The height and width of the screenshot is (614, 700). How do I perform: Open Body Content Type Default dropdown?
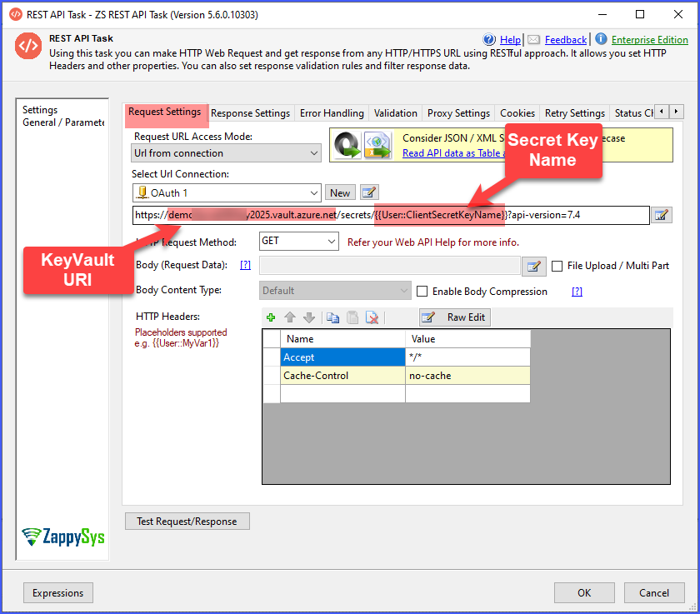click(335, 291)
